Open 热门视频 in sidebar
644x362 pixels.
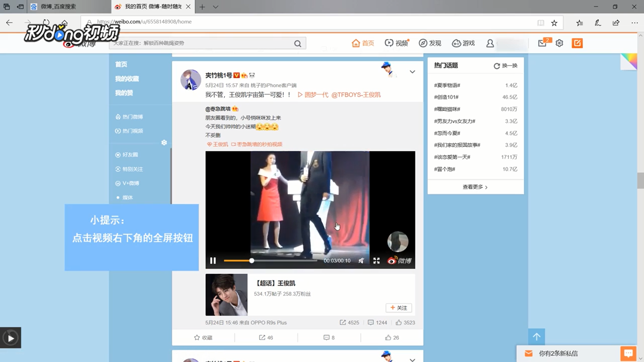coord(129,131)
